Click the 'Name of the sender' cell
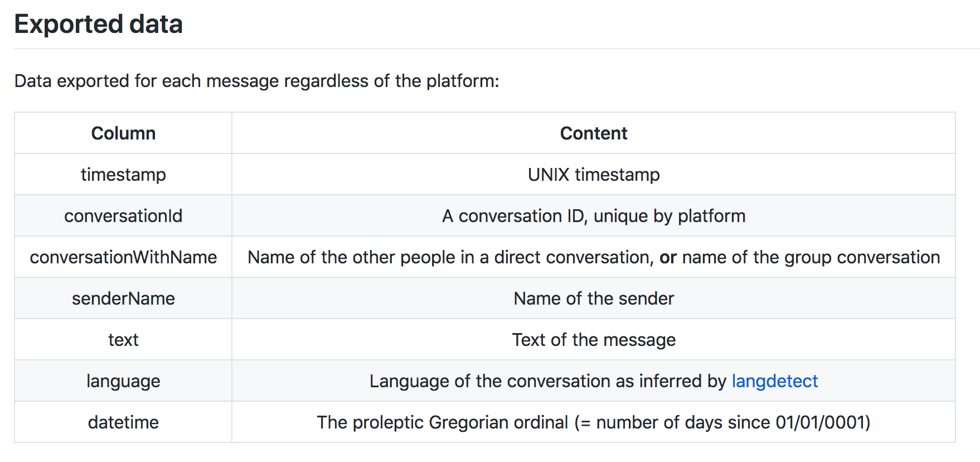 [593, 299]
